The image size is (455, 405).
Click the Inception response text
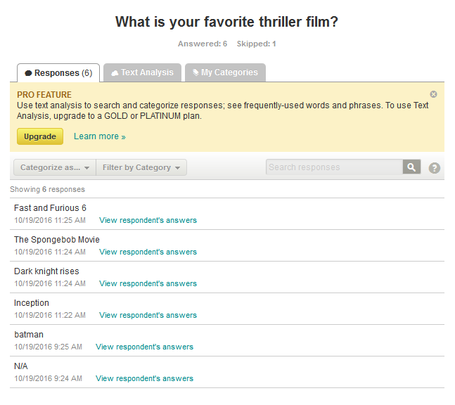point(31,303)
